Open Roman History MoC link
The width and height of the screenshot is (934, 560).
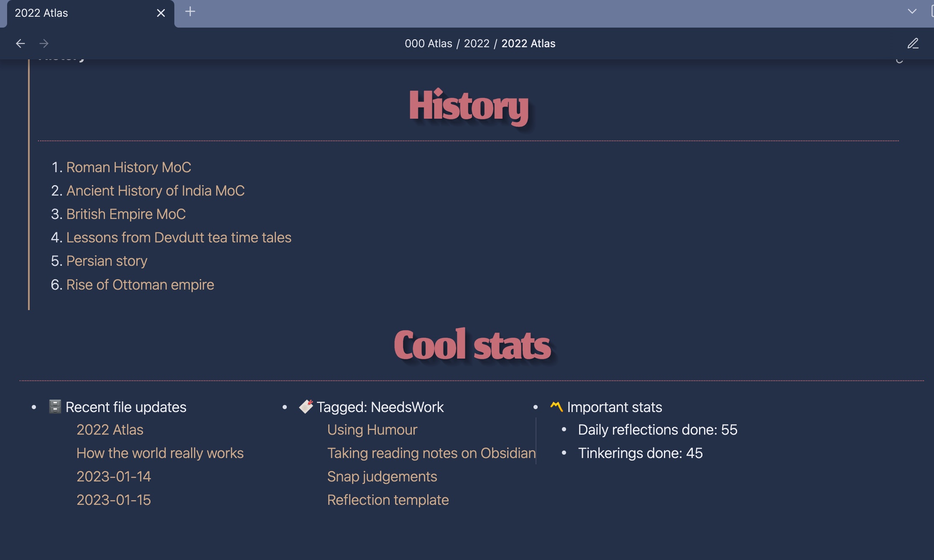pyautogui.click(x=129, y=167)
